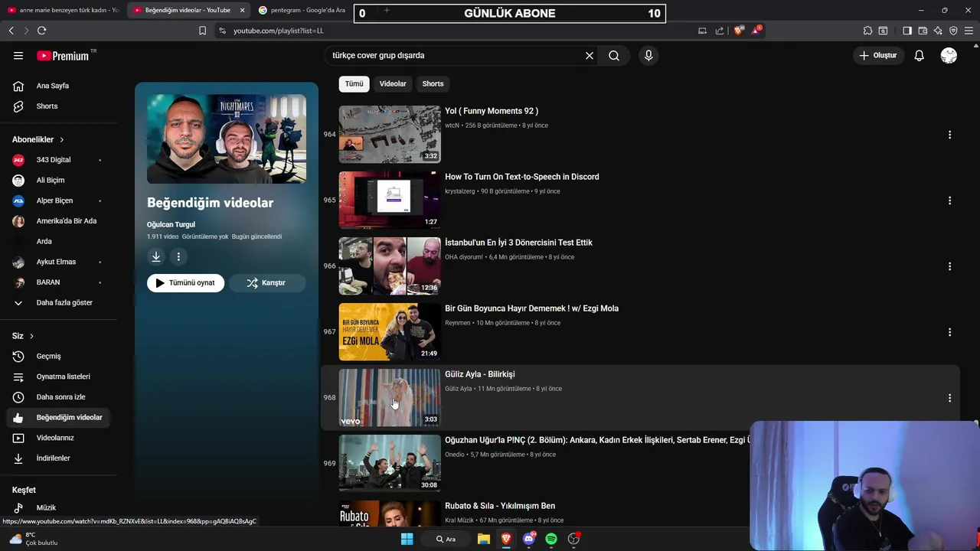
Task: Click the magnifier search button
Action: [614, 56]
